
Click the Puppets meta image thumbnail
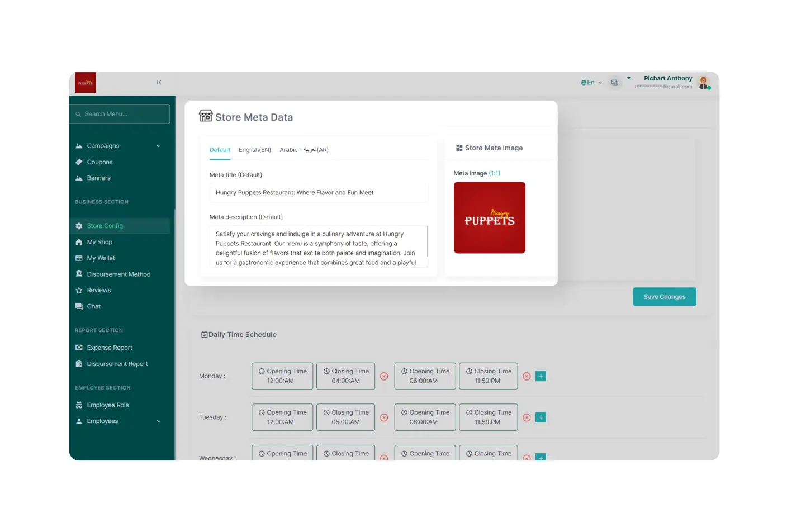point(489,217)
